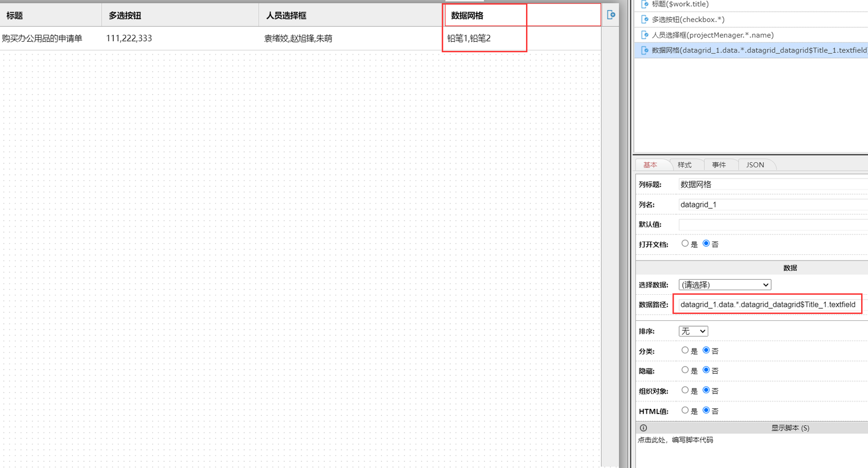Click the icon next to 标题($work.title)

(645, 4)
